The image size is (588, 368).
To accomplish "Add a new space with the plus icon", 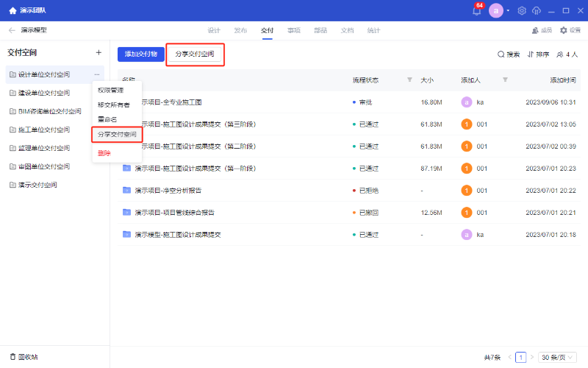I will (x=98, y=52).
